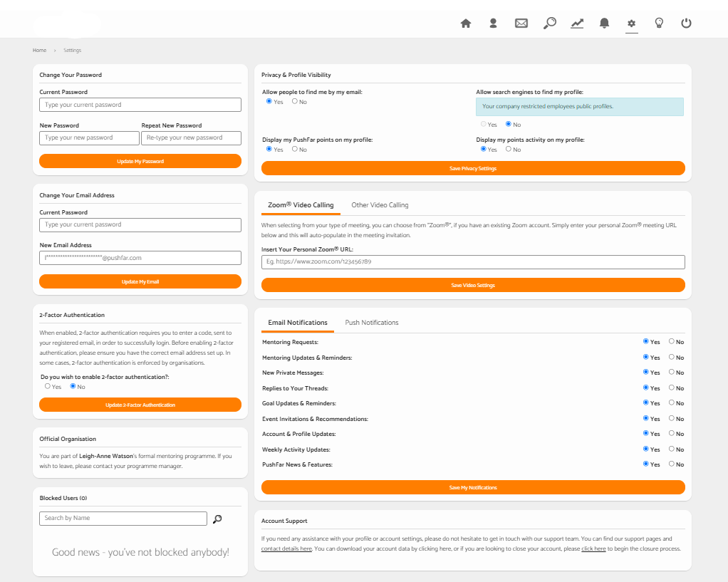Click the personal Zoom URL field

tap(473, 262)
